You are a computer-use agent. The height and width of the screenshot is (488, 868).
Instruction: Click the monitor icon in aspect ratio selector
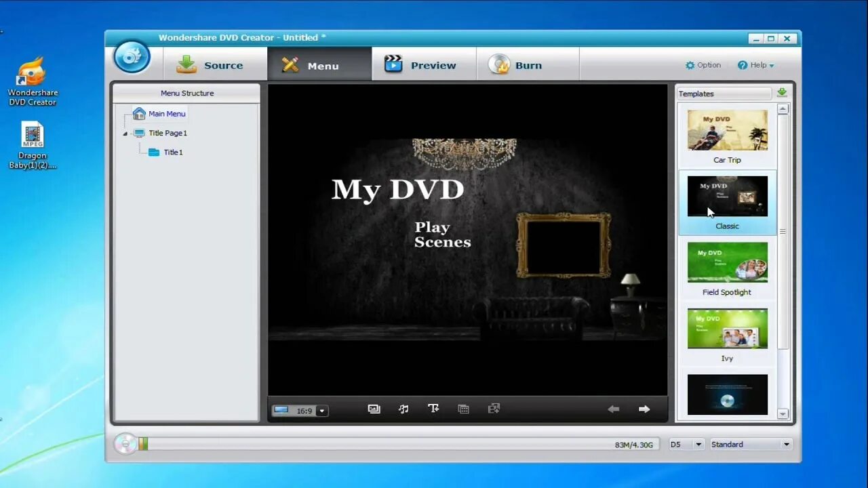coord(281,410)
